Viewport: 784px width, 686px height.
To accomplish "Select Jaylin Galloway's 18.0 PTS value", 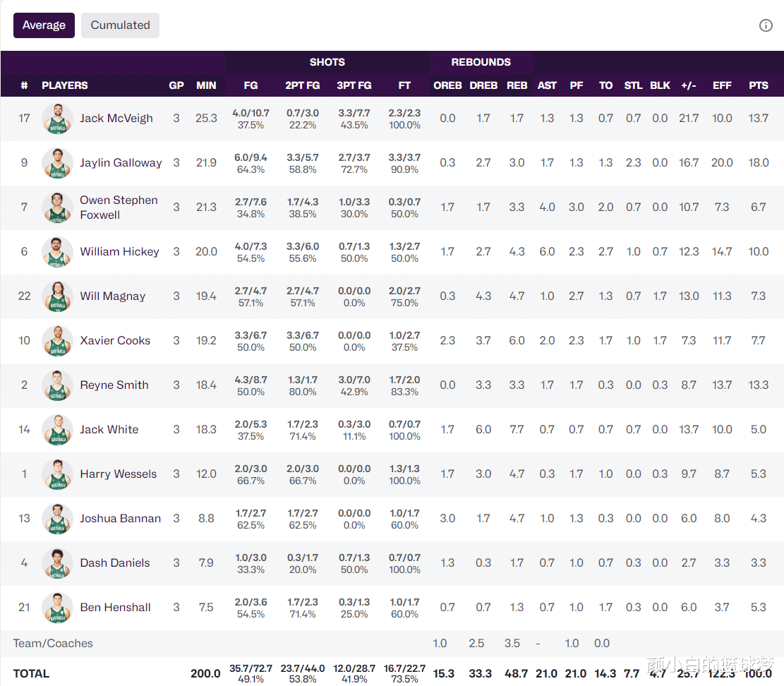I will pyautogui.click(x=759, y=163).
